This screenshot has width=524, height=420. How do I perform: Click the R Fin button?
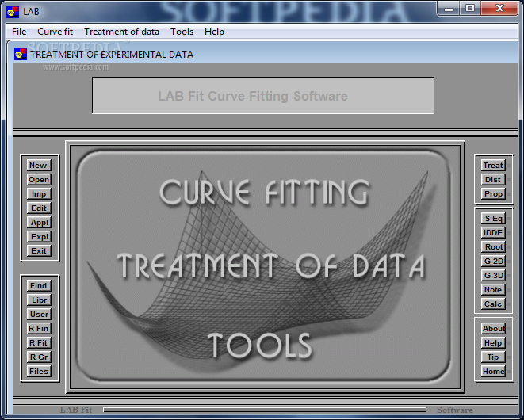click(x=39, y=328)
